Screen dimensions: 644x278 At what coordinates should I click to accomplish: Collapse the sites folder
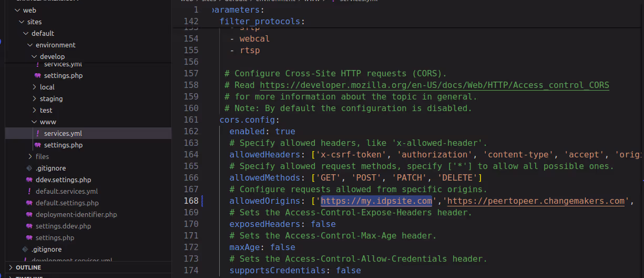point(22,22)
